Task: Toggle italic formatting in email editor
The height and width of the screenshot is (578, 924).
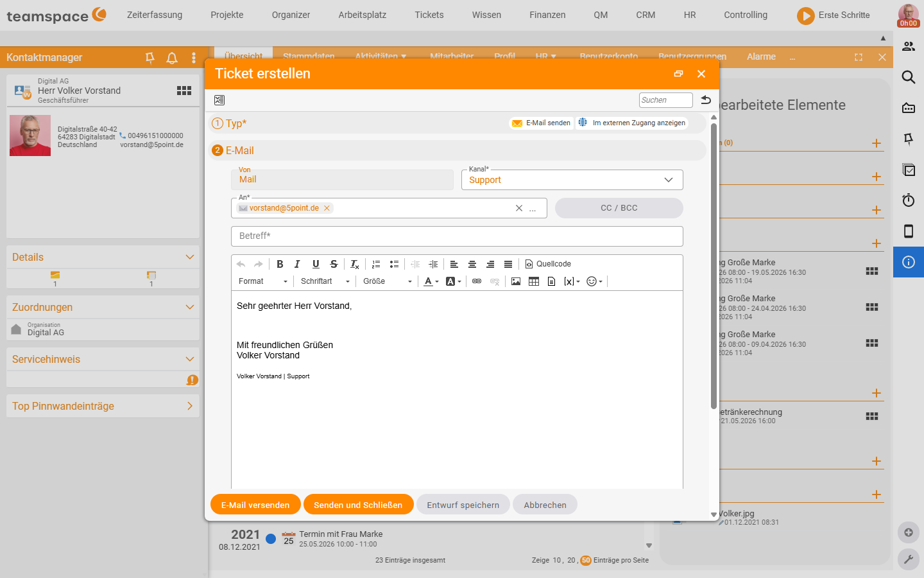Action: tap(297, 264)
